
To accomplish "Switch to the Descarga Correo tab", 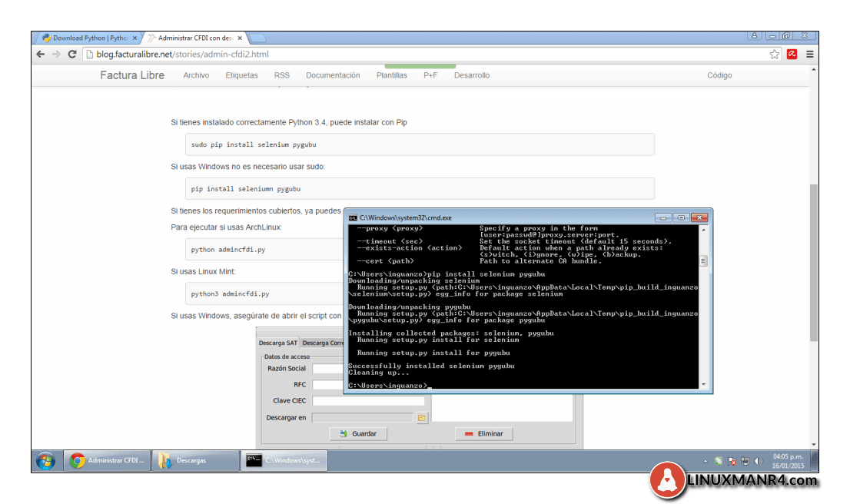I will coord(323,343).
